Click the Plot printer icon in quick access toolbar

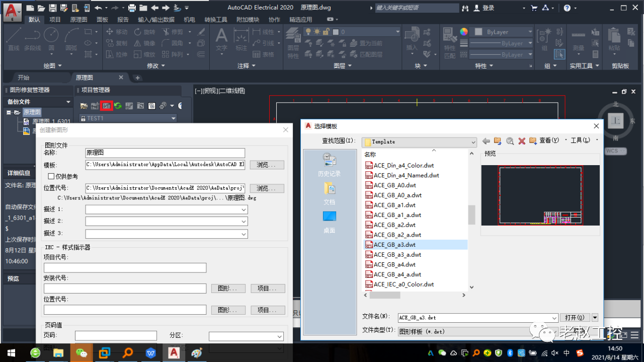(132, 8)
